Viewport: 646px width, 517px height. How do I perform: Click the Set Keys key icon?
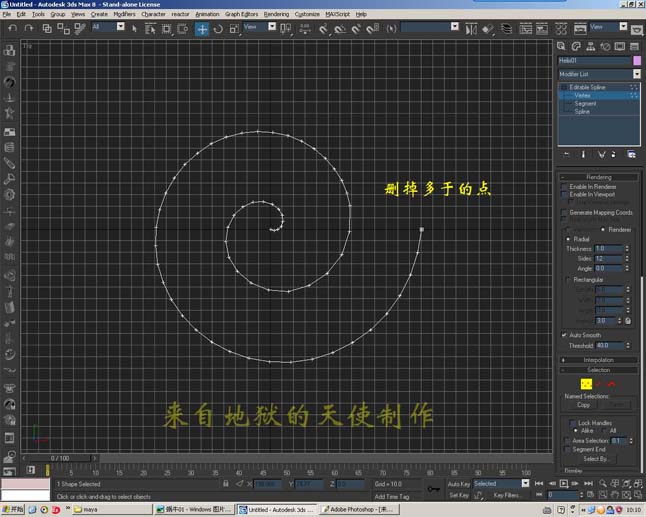(x=433, y=489)
